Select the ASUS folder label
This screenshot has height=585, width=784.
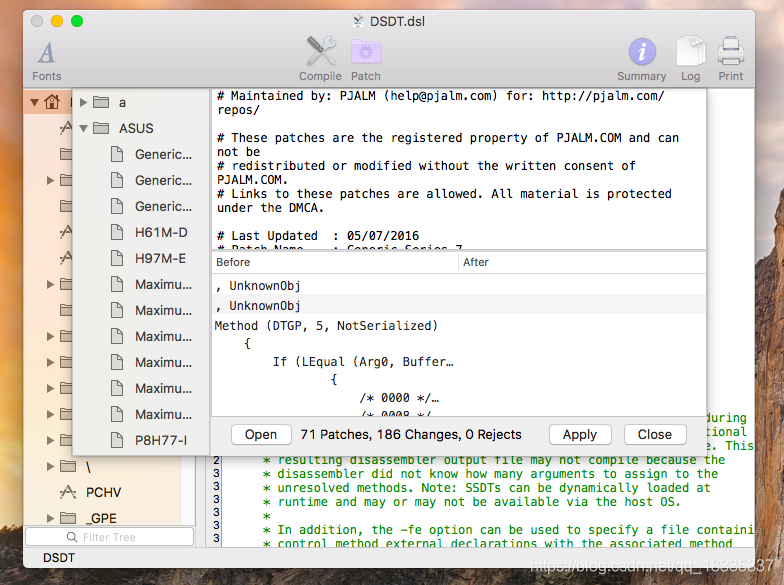[136, 128]
